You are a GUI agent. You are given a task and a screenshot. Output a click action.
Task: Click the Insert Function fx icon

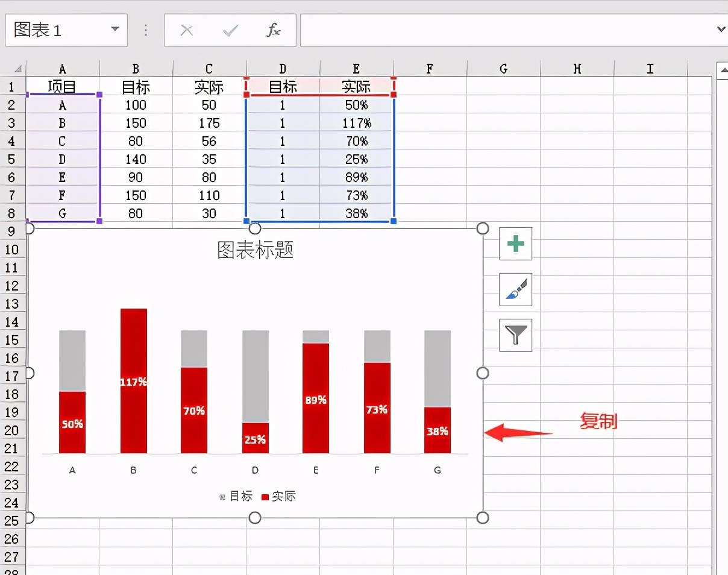[x=273, y=30]
